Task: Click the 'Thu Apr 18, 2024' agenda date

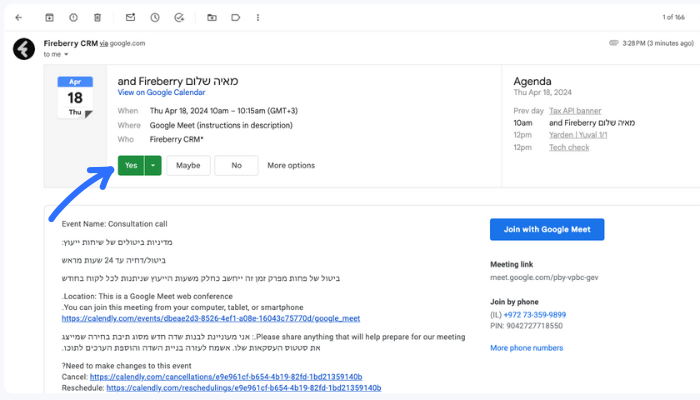Action: (542, 92)
